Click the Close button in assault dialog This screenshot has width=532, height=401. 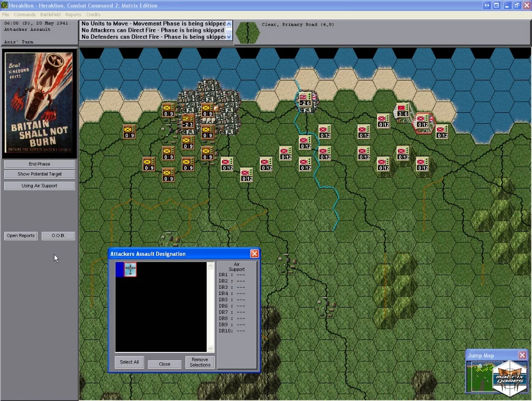click(x=164, y=364)
